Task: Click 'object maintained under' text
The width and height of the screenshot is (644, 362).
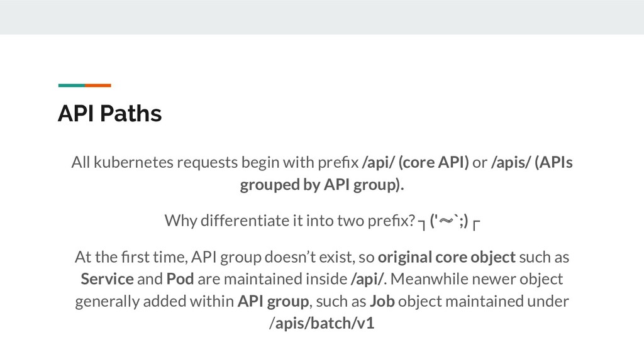Action: (484, 301)
